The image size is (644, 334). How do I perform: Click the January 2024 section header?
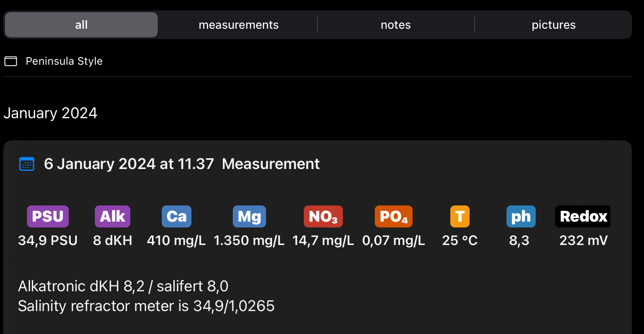pyautogui.click(x=50, y=113)
